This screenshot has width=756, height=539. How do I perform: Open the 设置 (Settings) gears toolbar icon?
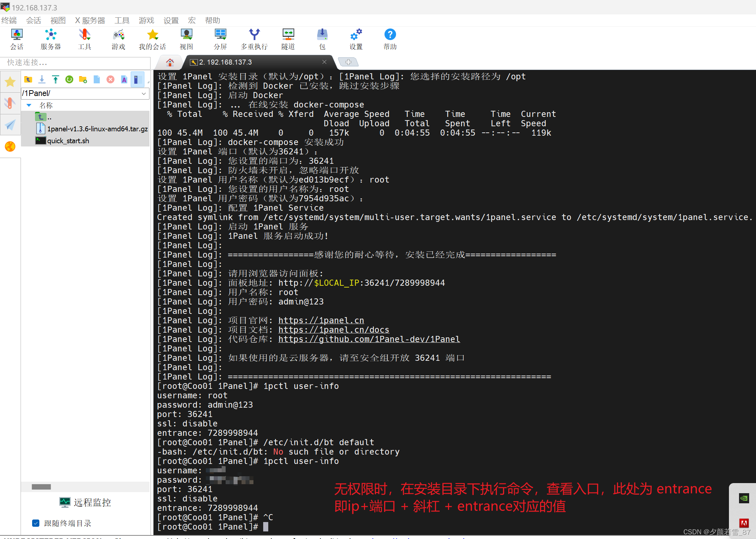356,39
